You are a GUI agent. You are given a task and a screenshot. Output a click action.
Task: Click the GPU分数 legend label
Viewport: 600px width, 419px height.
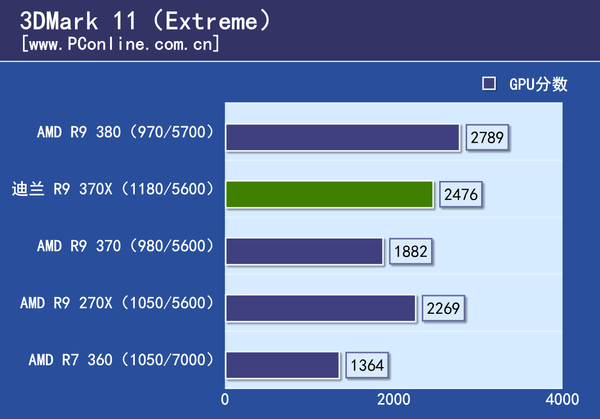[x=538, y=84]
